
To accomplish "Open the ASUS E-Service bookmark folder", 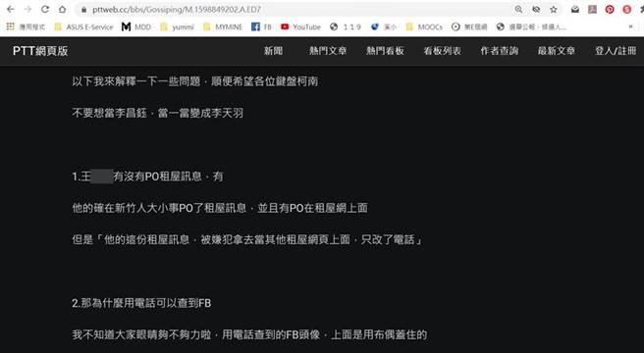I will pyautogui.click(x=83, y=27).
